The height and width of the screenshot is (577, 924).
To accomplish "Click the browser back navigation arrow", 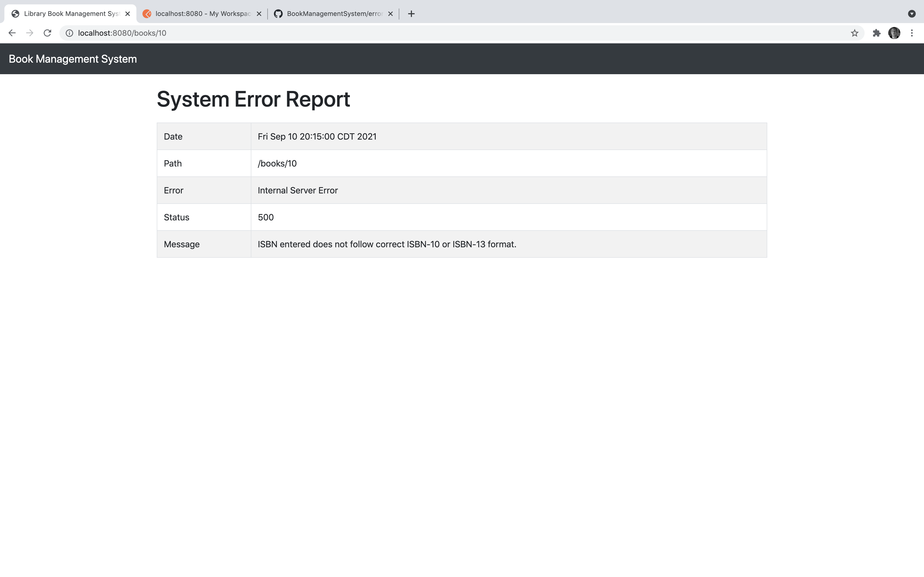I will 12,33.
